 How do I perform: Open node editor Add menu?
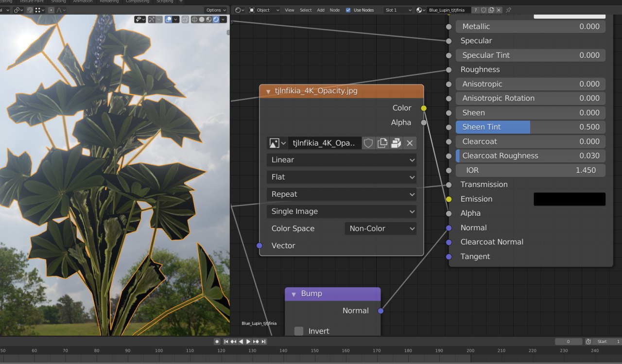coord(321,10)
